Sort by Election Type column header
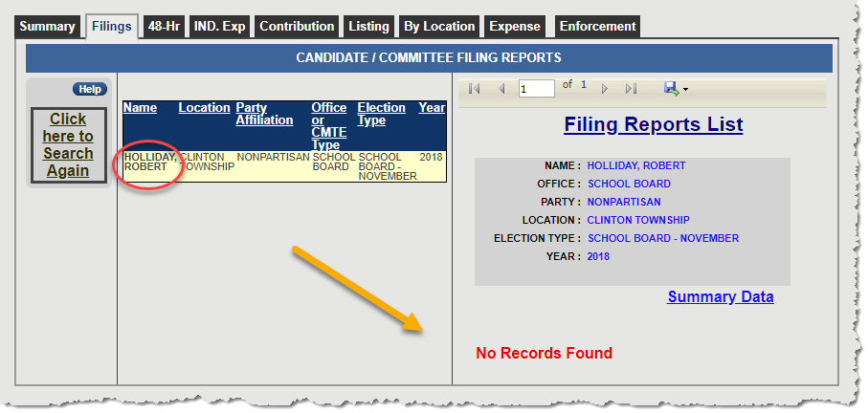Screen dimensions: 868x413 pyautogui.click(x=382, y=114)
